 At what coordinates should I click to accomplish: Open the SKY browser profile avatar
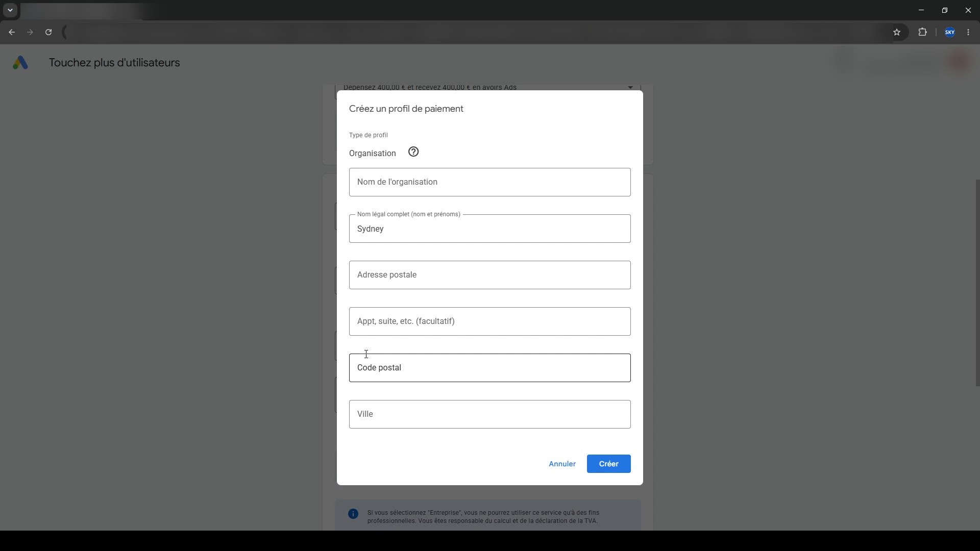click(950, 32)
